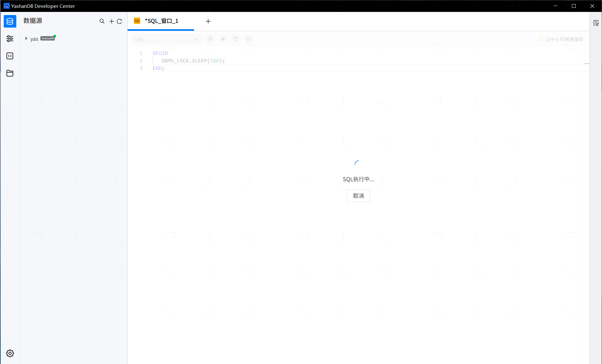Open the yas connection dropdown
This screenshot has height=364, width=602.
(x=166, y=39)
